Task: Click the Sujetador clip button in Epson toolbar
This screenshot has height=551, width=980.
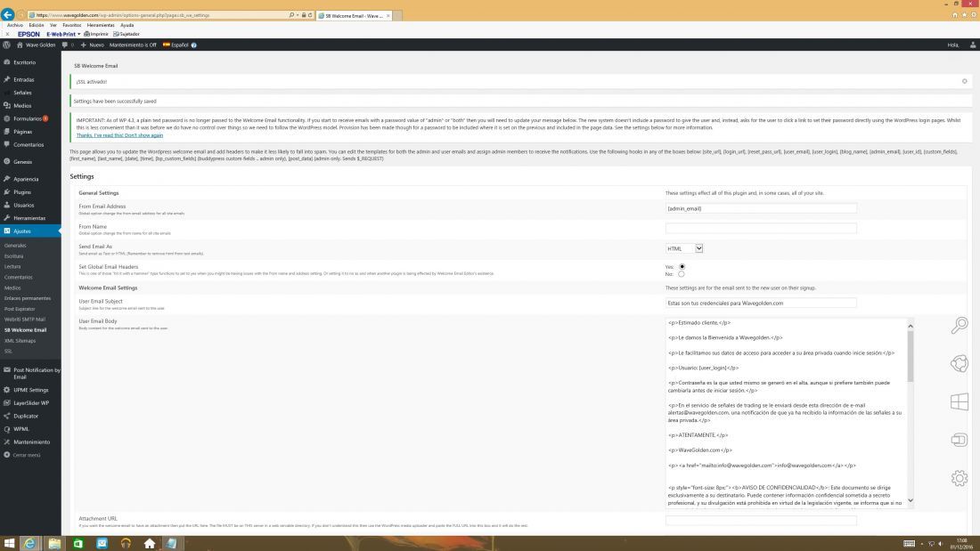Action: (127, 34)
